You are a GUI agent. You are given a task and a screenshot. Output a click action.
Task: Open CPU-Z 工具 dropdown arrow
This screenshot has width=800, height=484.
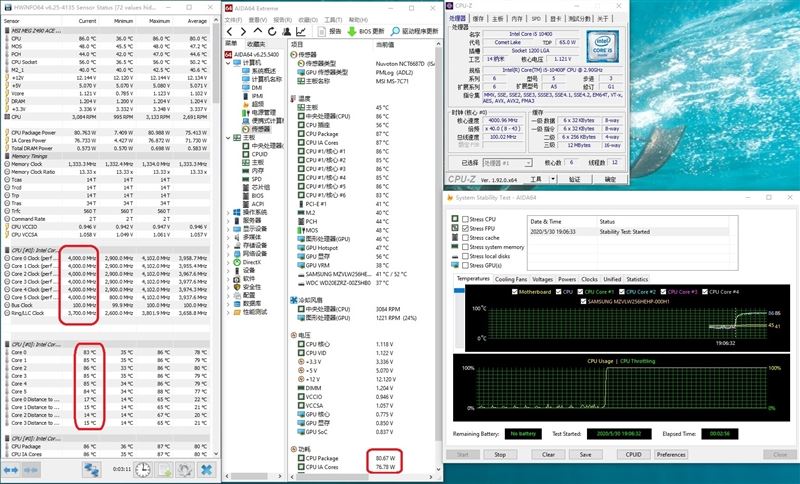click(x=553, y=179)
